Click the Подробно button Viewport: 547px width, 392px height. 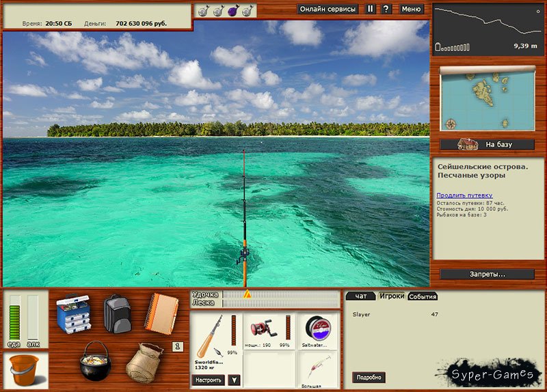tap(369, 378)
